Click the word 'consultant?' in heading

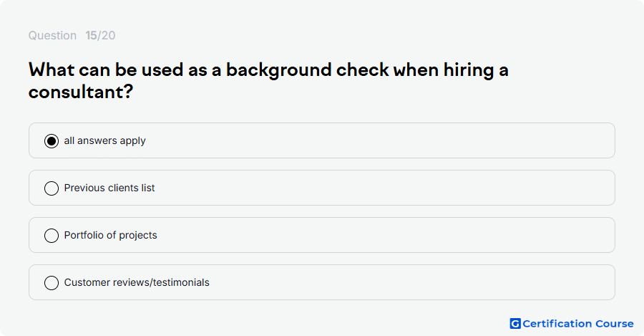point(81,92)
